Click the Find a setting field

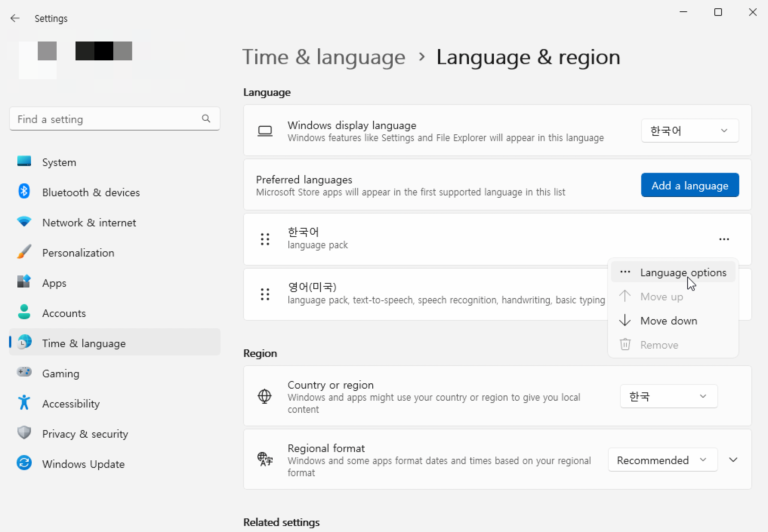point(106,119)
